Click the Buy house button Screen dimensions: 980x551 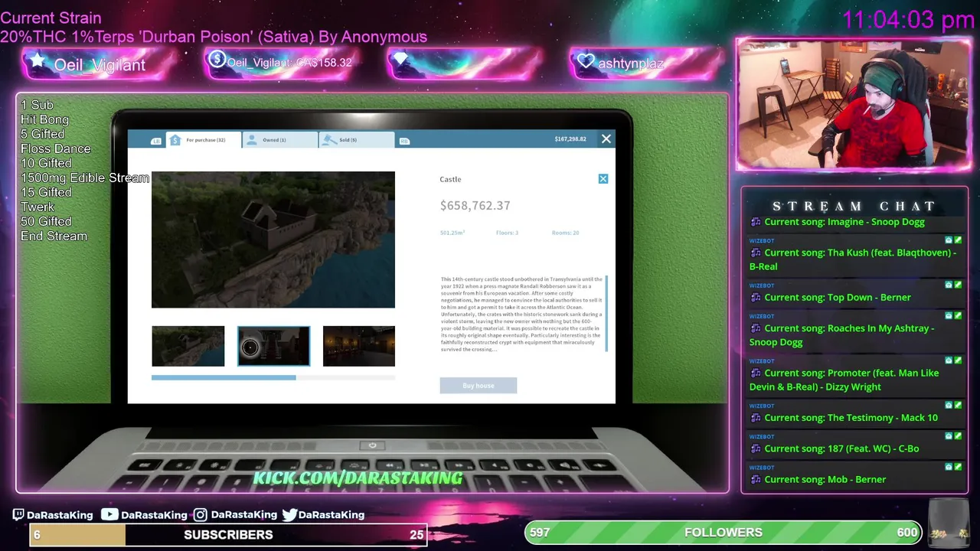(x=479, y=386)
